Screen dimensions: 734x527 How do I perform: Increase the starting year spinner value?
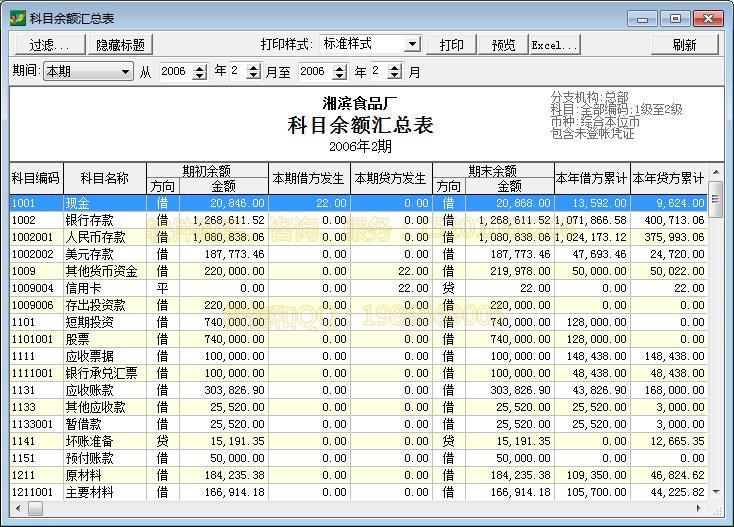click(x=199, y=68)
